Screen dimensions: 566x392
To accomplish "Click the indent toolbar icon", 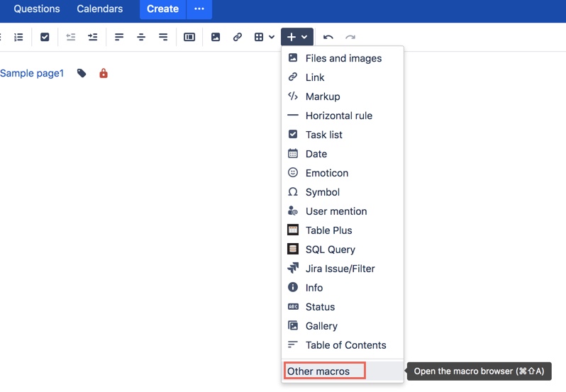I will 93,37.
